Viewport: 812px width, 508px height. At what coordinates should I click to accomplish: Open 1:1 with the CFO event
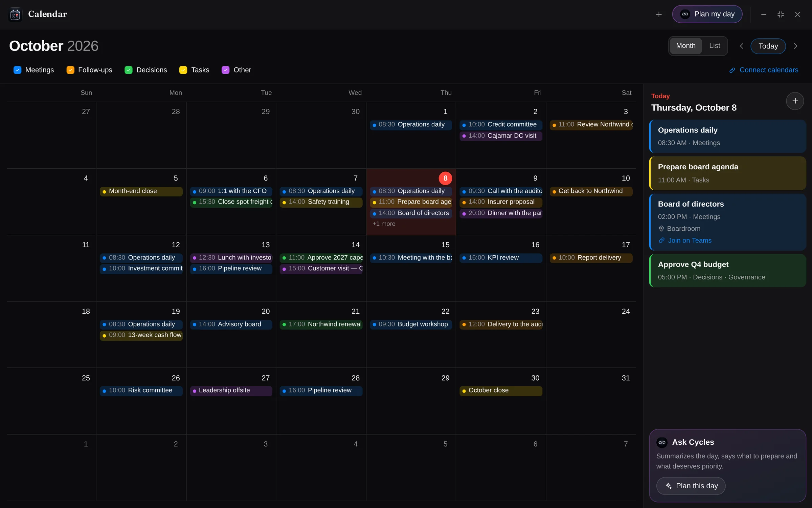[231, 191]
